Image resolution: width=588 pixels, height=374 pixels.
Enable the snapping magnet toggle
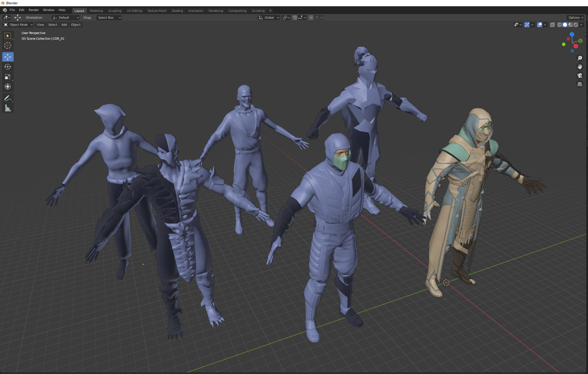click(295, 17)
